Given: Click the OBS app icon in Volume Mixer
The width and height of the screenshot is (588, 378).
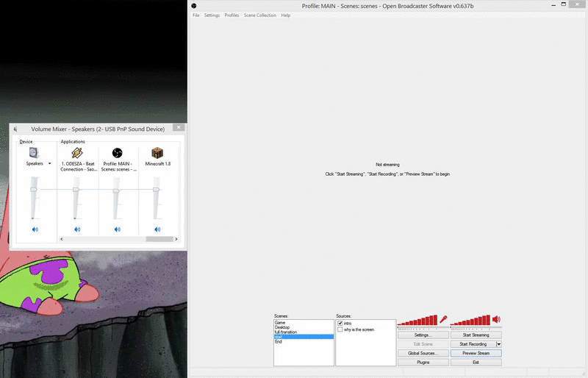Looking at the screenshot, I should (117, 153).
